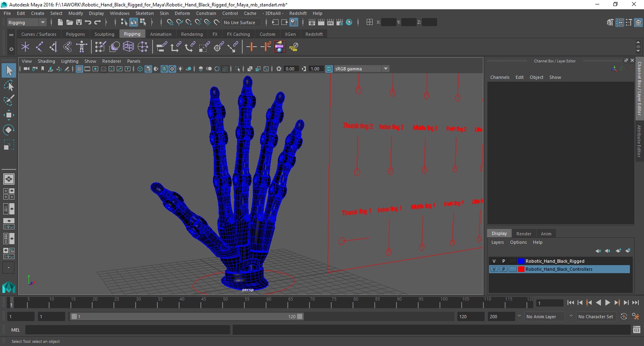Open shelf options menu gear icon
Image resolution: width=644 pixels, height=346 pixels.
pos(11,49)
